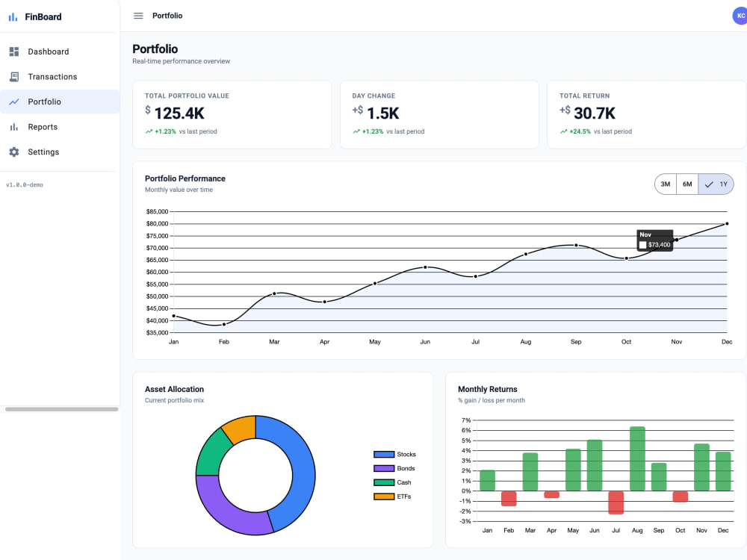Screen dimensions: 747x560
Task: Click the Dashboard grid icon
Action: [14, 52]
